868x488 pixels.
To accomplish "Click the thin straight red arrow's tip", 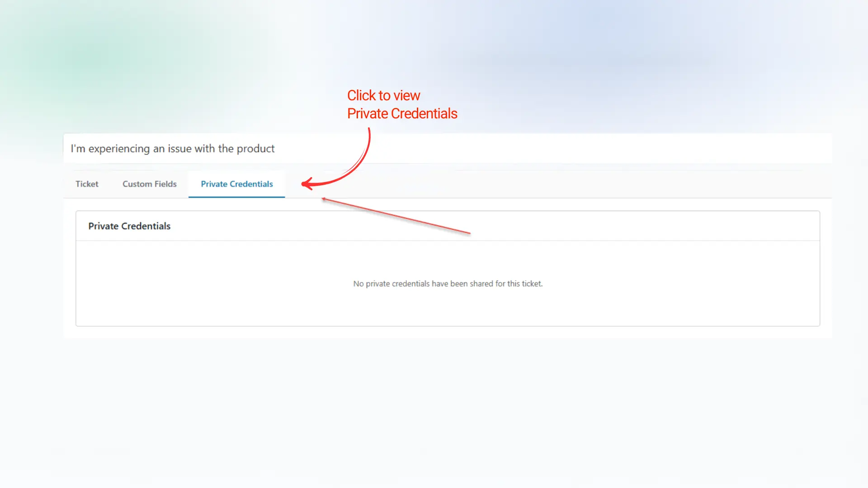I will 324,199.
